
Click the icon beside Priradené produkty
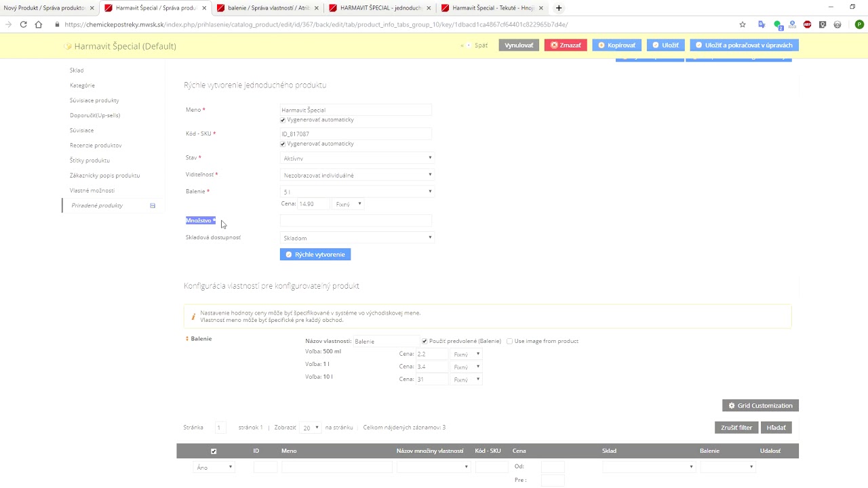(x=153, y=205)
